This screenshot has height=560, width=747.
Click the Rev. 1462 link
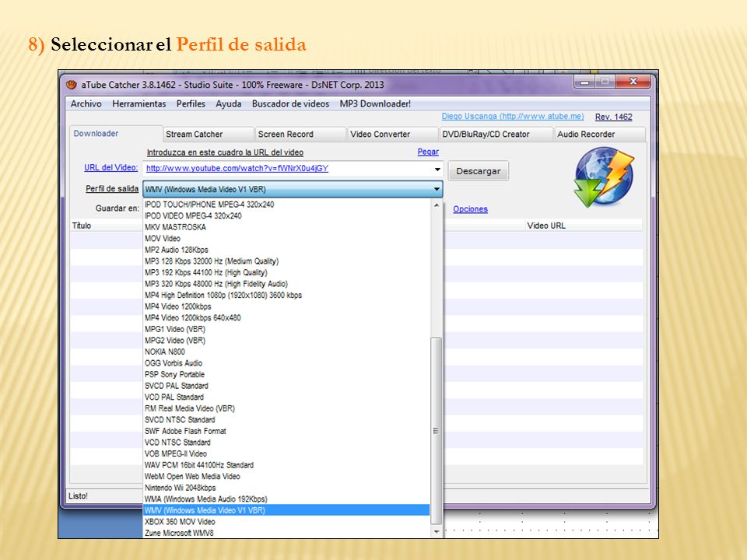tap(614, 117)
